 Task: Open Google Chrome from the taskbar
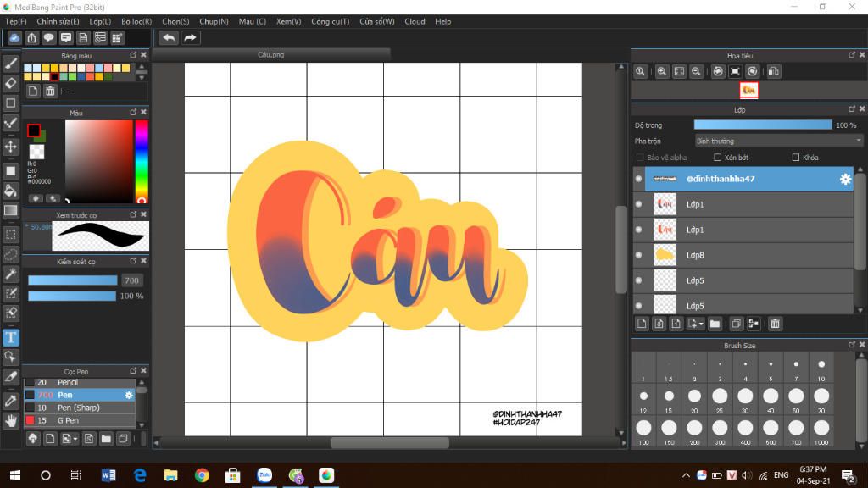[202, 475]
